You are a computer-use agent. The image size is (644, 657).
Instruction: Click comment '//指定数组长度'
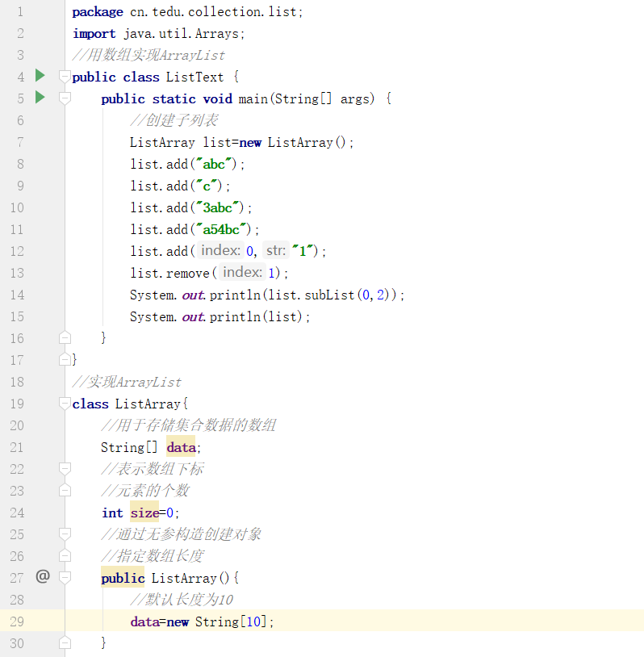click(152, 556)
